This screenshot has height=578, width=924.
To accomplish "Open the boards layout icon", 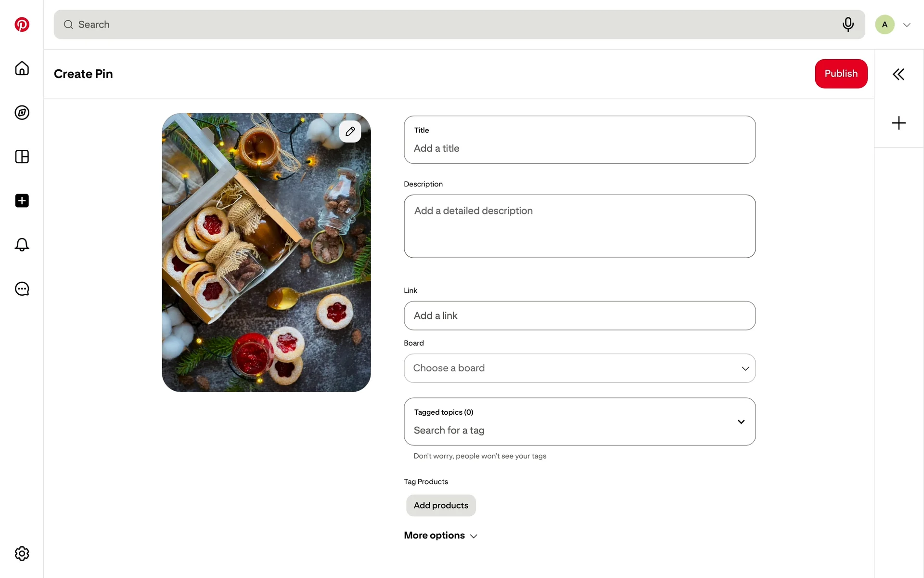I will (x=22, y=157).
